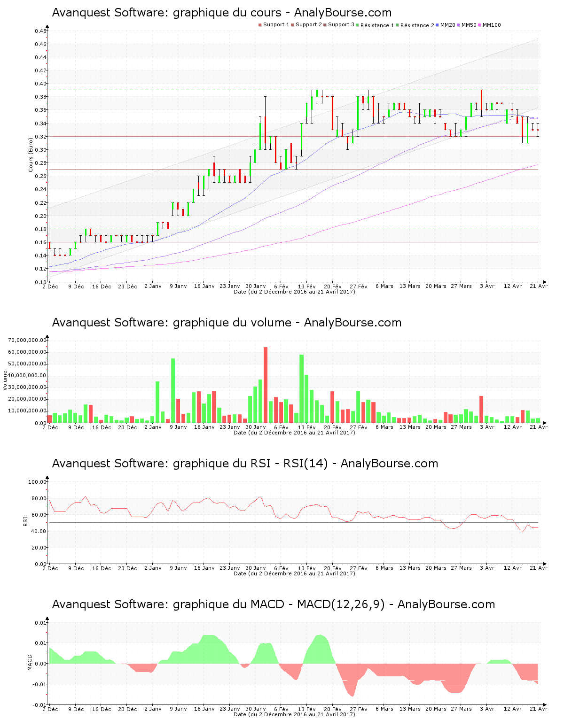This screenshot has height=728, width=564.
Task: Click '13 Fév' date on price chart axis
Action: pos(307,287)
